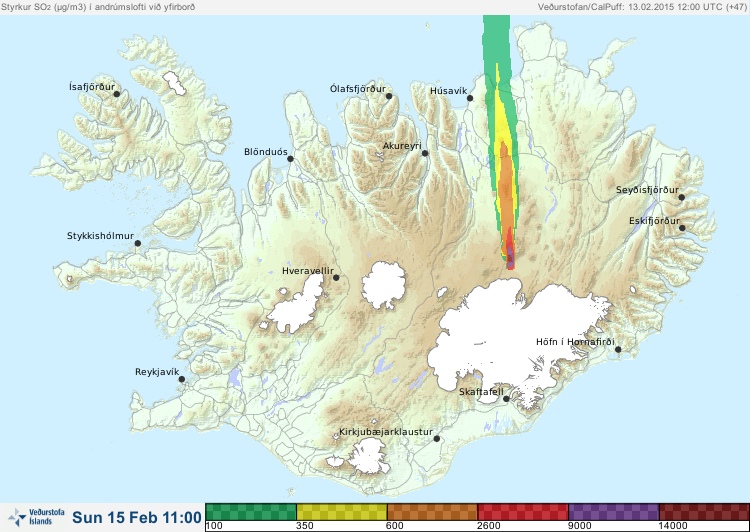Image resolution: width=750 pixels, height=532 pixels.
Task: Click the 'Reykjavík' map label
Action: pos(157,372)
